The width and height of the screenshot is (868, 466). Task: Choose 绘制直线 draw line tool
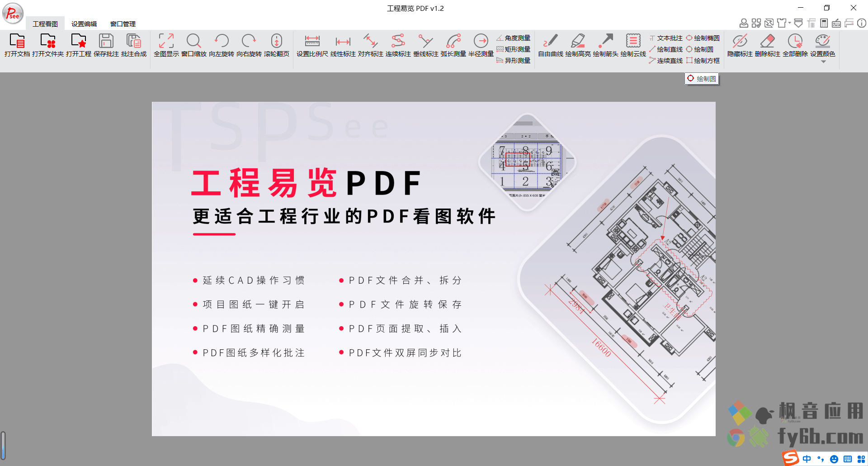666,49
